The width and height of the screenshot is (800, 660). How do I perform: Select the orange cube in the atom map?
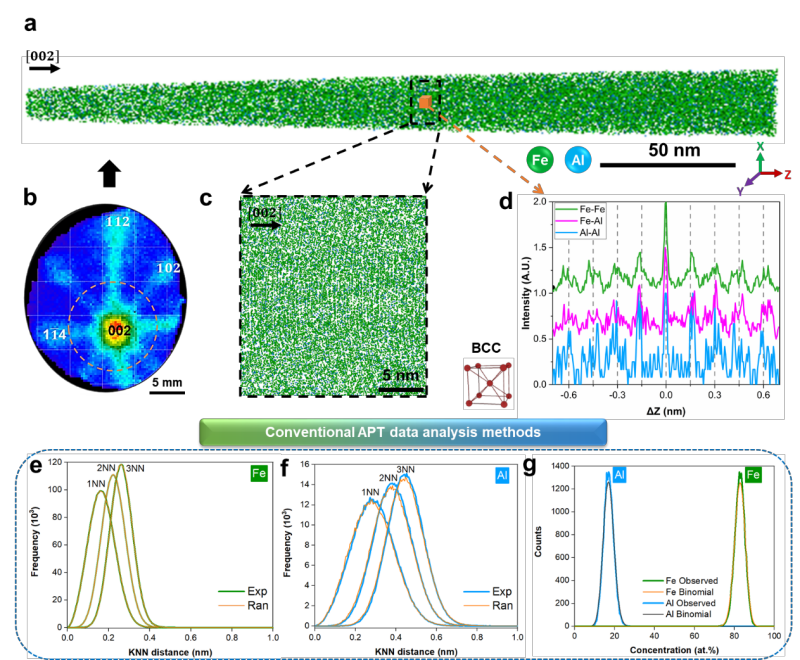425,102
